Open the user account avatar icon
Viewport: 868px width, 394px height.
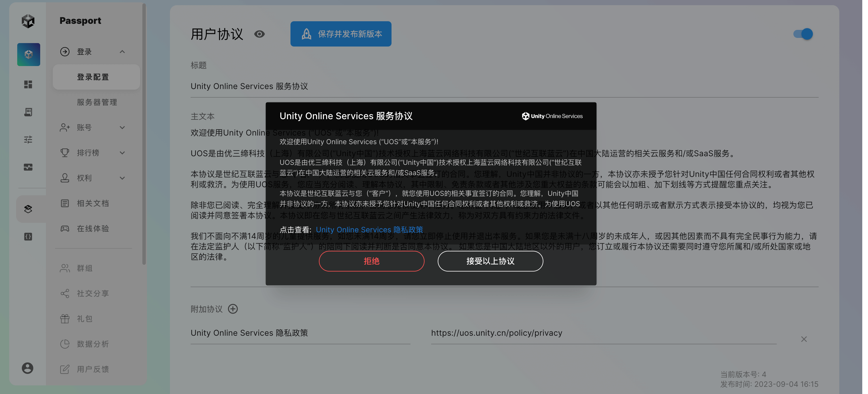[28, 368]
